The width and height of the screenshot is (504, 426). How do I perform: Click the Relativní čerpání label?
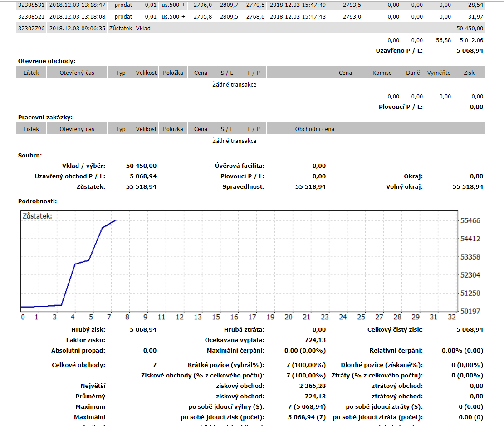[x=396, y=350]
